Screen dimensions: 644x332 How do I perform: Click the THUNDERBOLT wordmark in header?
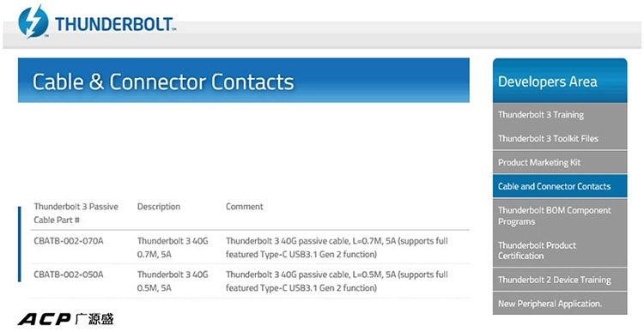(115, 24)
